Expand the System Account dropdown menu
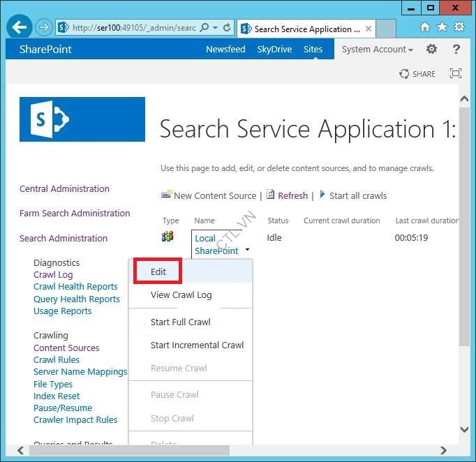 (x=377, y=50)
